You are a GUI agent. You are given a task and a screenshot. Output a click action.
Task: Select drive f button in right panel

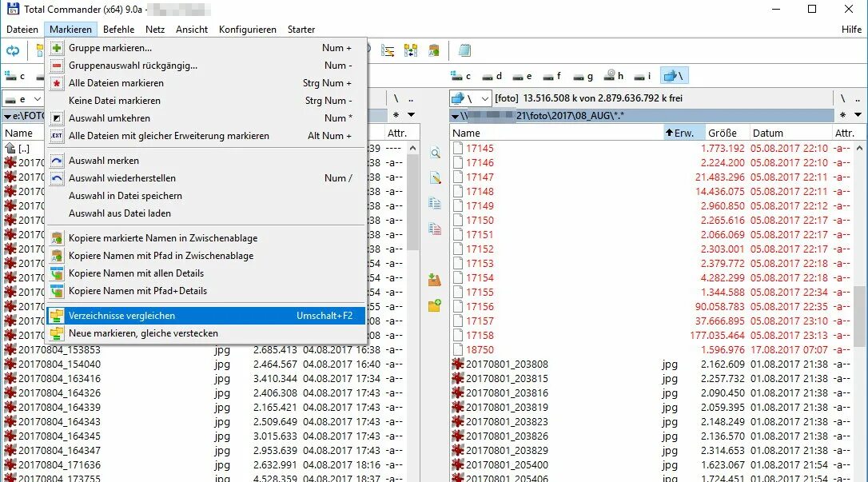(552, 76)
